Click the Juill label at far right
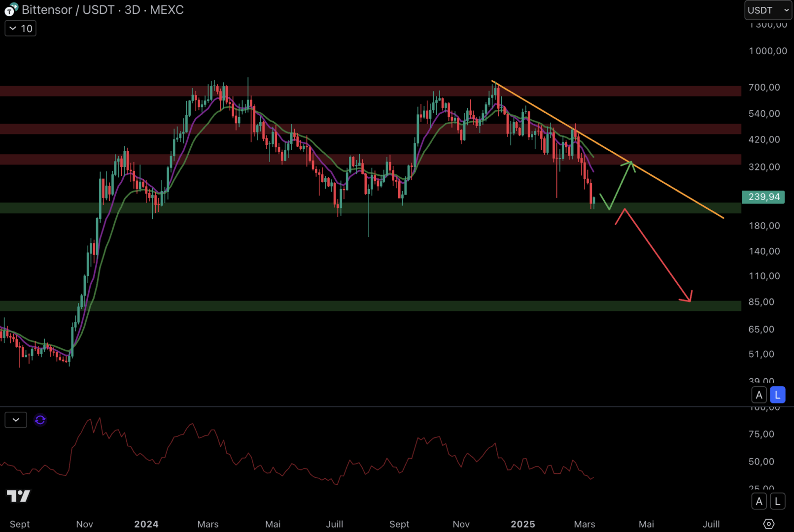Viewport: 794px width, 532px height. 711,524
